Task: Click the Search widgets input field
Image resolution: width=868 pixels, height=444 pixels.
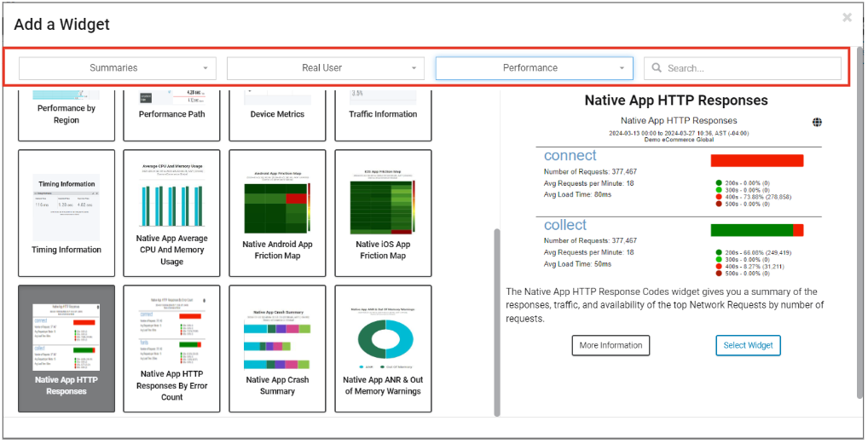Action: tap(743, 68)
